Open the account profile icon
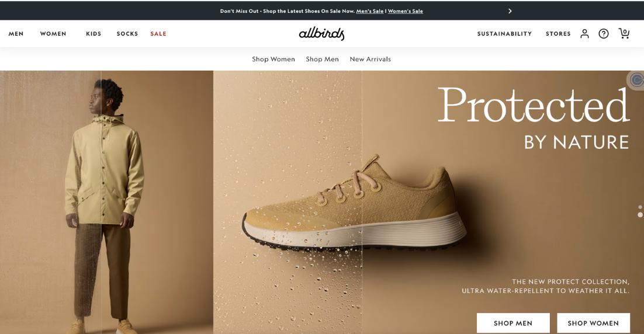Viewport: 644px width, 334px height. pyautogui.click(x=584, y=34)
